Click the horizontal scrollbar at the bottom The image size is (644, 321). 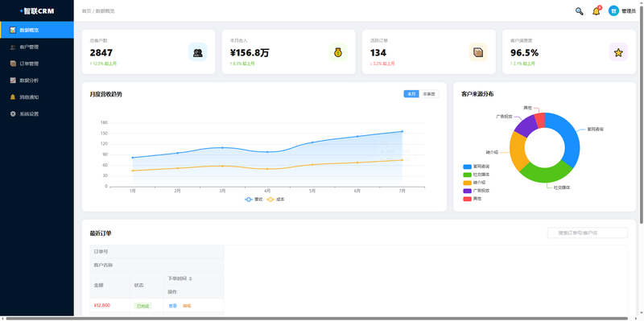click(x=316, y=318)
